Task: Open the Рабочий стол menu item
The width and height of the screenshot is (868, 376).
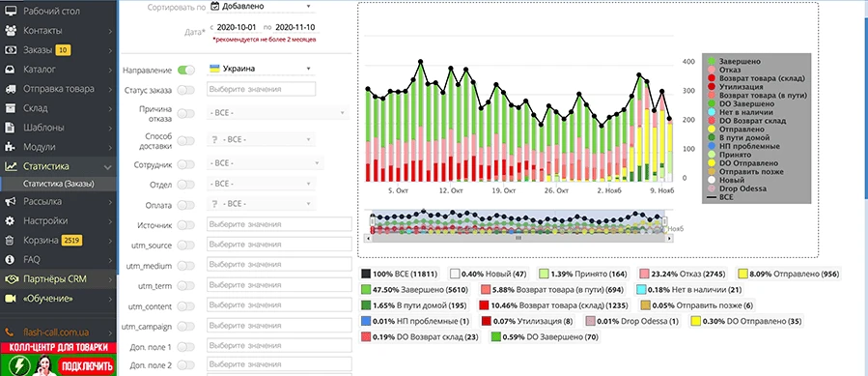Action: tap(59, 11)
